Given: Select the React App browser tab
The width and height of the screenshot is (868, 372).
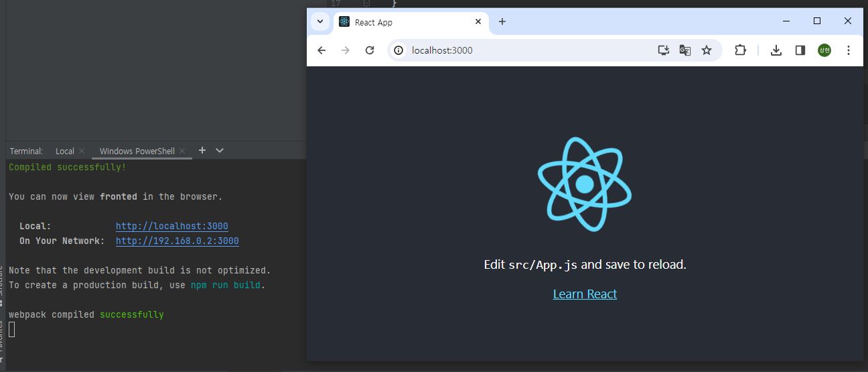Looking at the screenshot, I should [411, 22].
